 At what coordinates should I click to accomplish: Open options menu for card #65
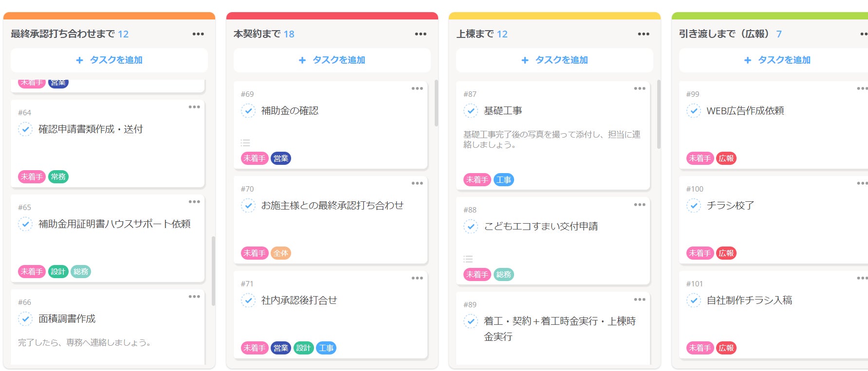194,202
